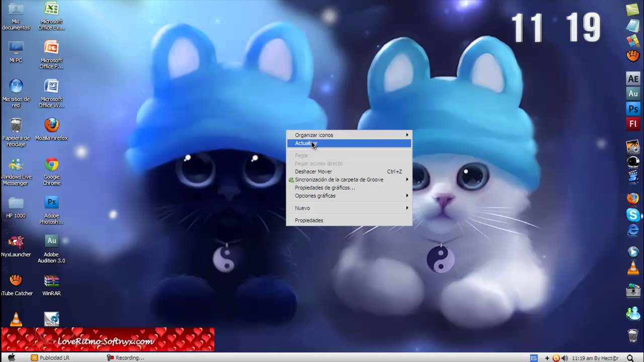Open Skype from the right dock
Image resolution: width=644 pixels, height=362 pixels.
click(633, 215)
